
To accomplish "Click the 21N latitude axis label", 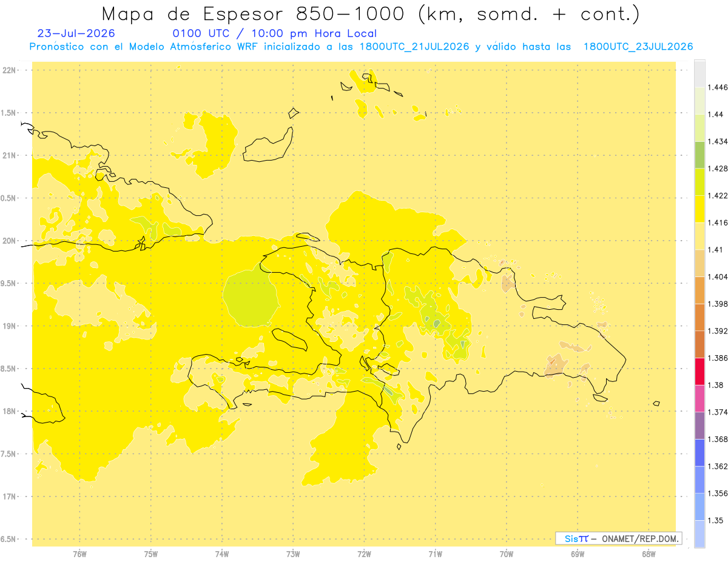I will pos(10,156).
